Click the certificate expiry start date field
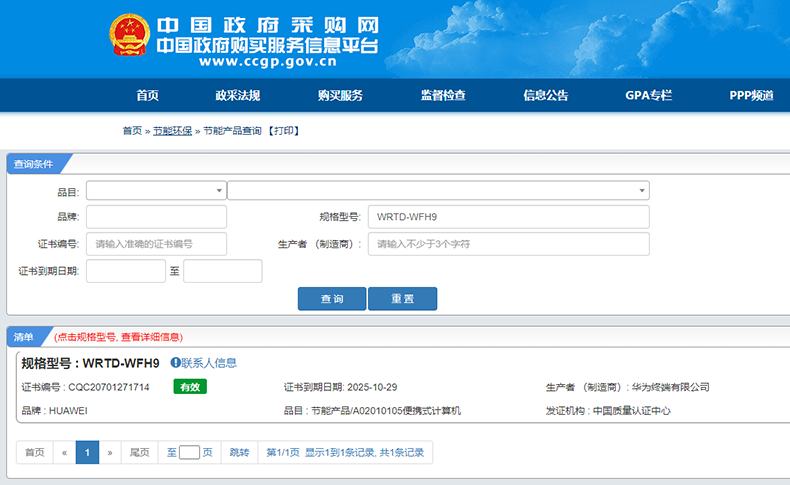Image resolution: width=790 pixels, height=485 pixels. click(x=125, y=271)
